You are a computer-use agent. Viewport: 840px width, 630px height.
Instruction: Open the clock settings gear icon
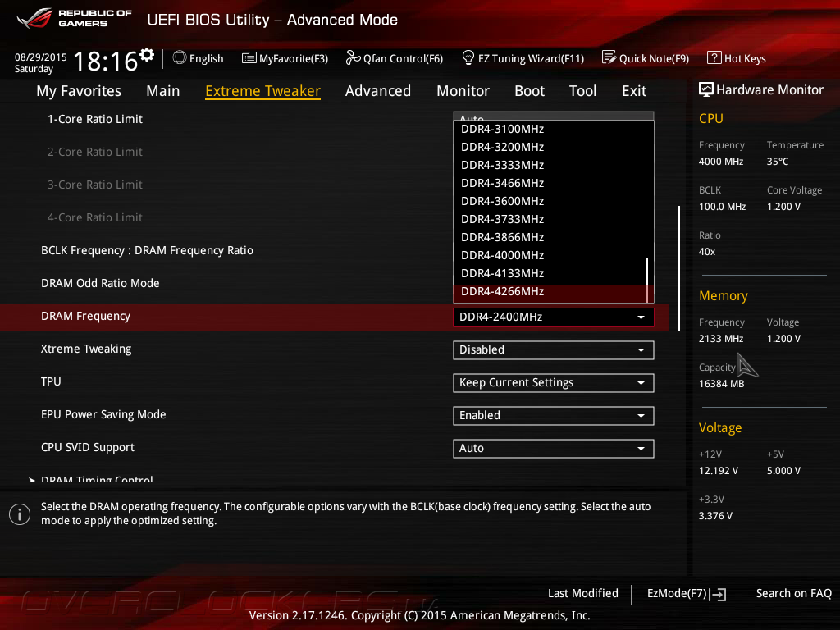147,55
